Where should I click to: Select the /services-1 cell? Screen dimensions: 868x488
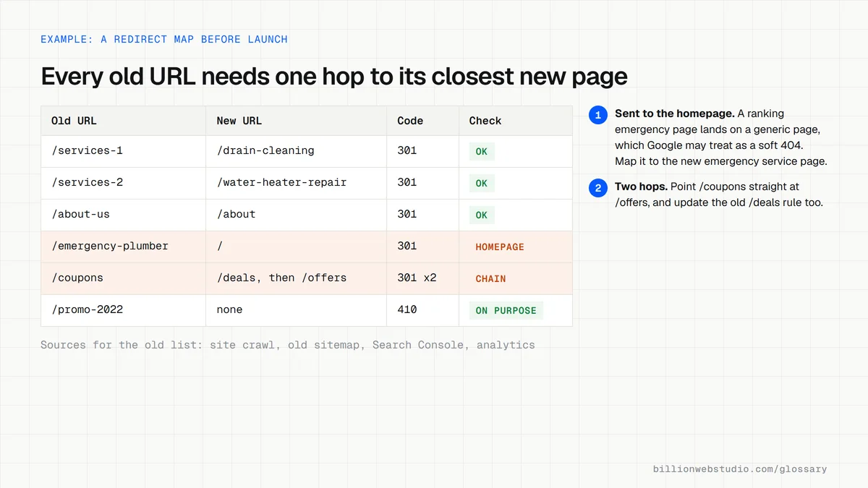coord(123,151)
